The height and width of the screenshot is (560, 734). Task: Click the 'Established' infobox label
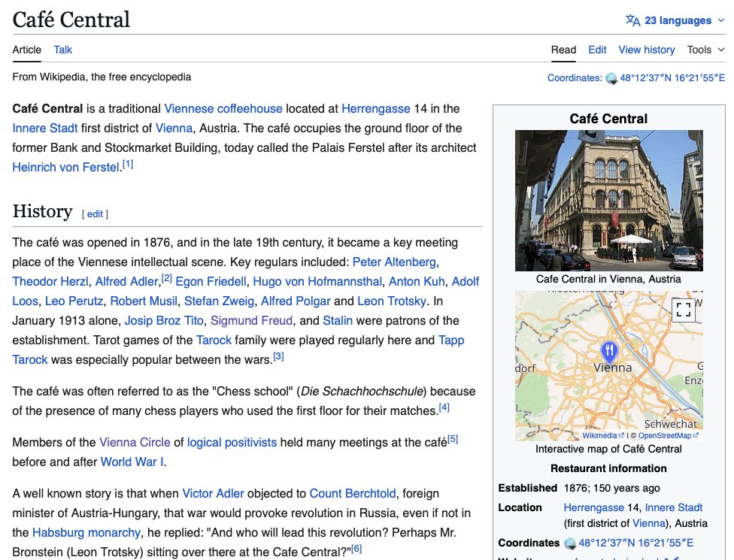click(x=528, y=488)
